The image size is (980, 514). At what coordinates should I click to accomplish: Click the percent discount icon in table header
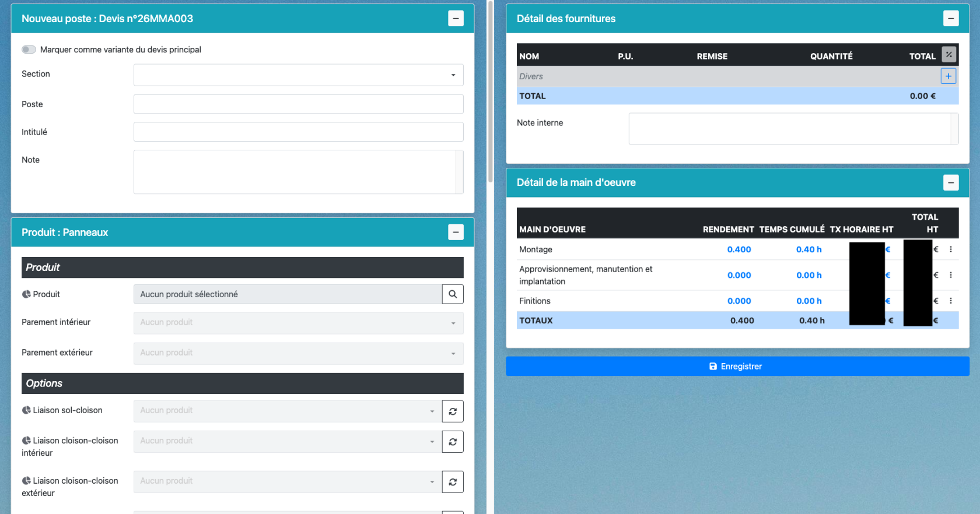(x=949, y=55)
